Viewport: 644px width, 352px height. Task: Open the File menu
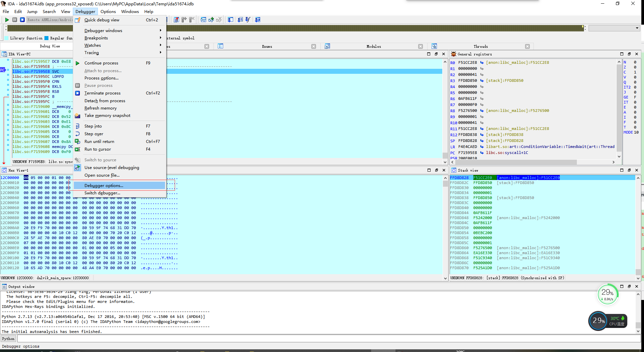[6, 11]
